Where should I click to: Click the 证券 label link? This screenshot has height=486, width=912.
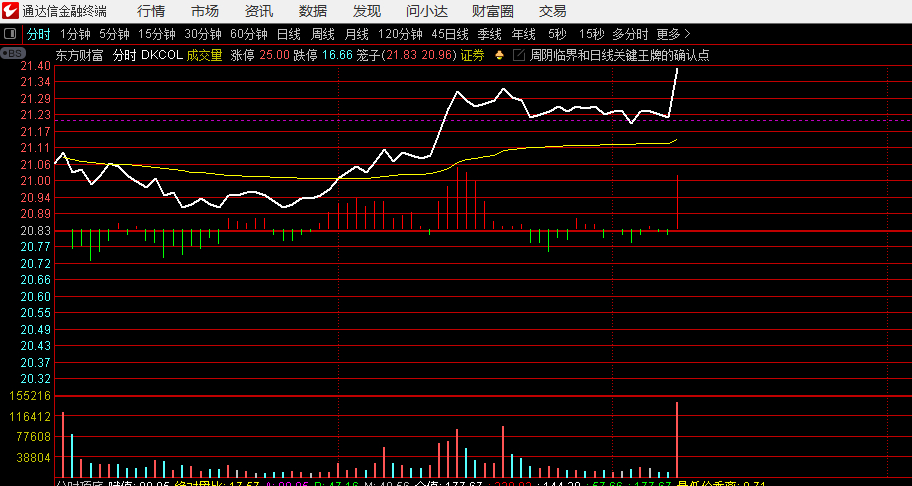tap(472, 56)
